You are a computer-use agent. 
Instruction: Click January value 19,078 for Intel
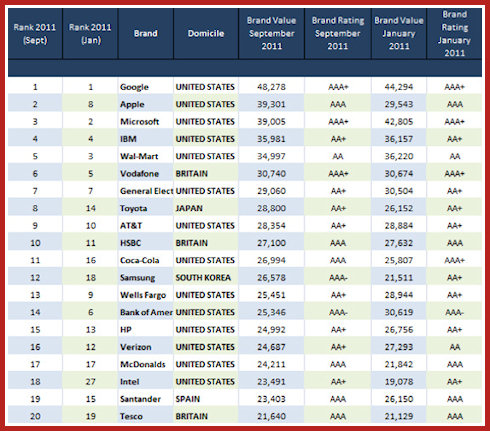click(399, 382)
